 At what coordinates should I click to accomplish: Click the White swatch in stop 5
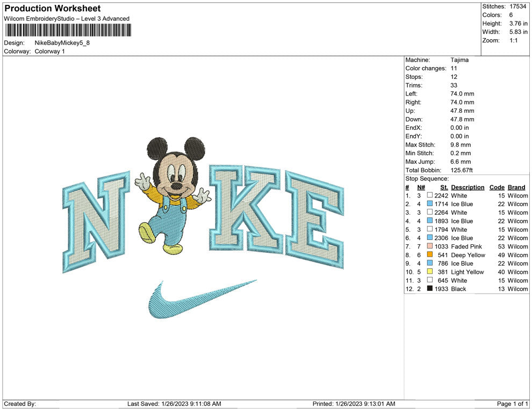[x=430, y=229]
